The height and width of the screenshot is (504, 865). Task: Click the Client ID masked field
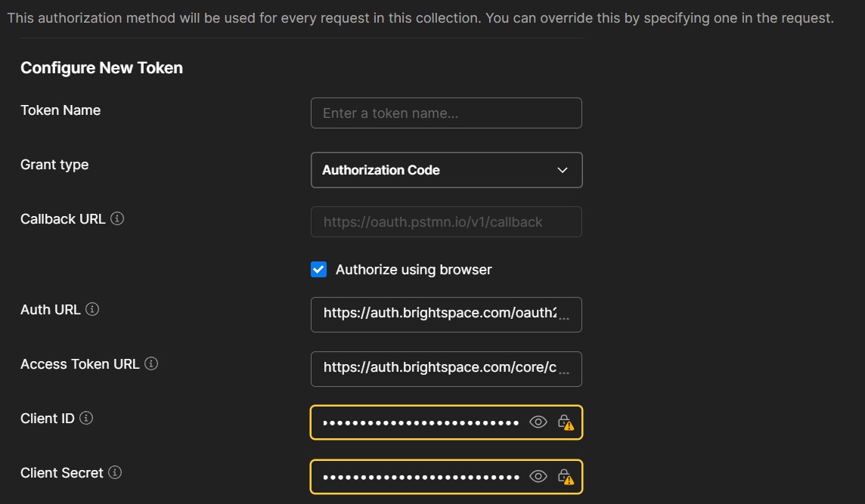tap(420, 422)
